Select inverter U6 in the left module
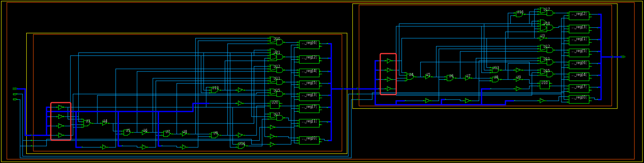Screen dimensions: 644x163 [x=144, y=132]
